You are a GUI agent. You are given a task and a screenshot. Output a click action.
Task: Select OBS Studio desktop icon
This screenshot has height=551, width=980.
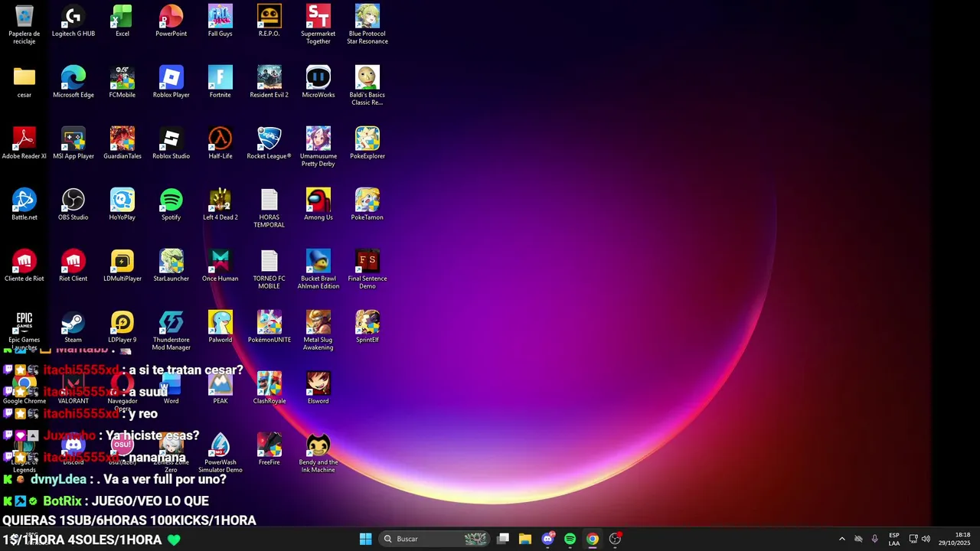pyautogui.click(x=73, y=204)
